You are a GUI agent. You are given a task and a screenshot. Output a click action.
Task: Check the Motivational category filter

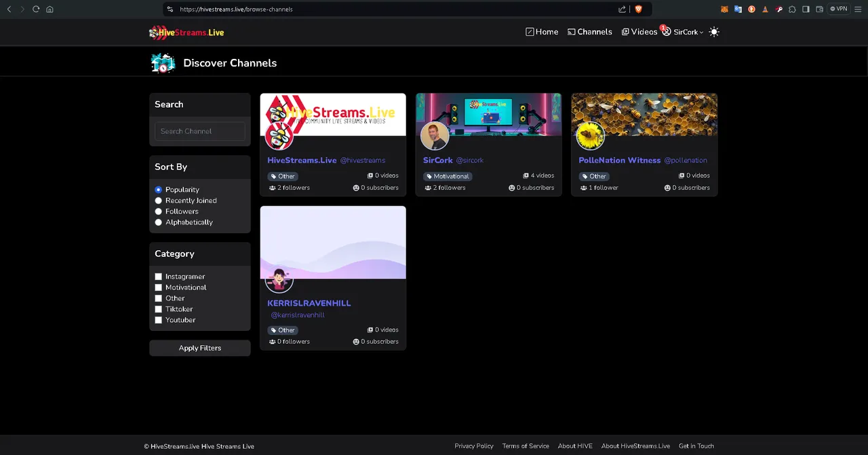click(159, 288)
